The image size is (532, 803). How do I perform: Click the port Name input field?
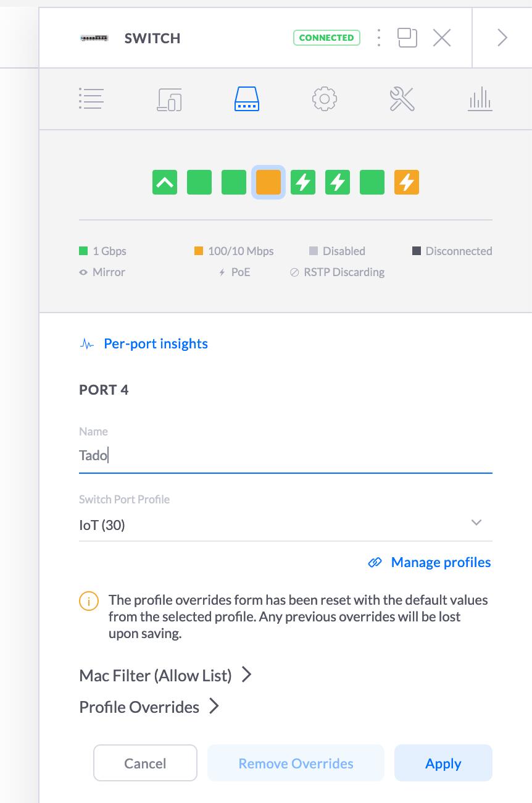[285, 456]
